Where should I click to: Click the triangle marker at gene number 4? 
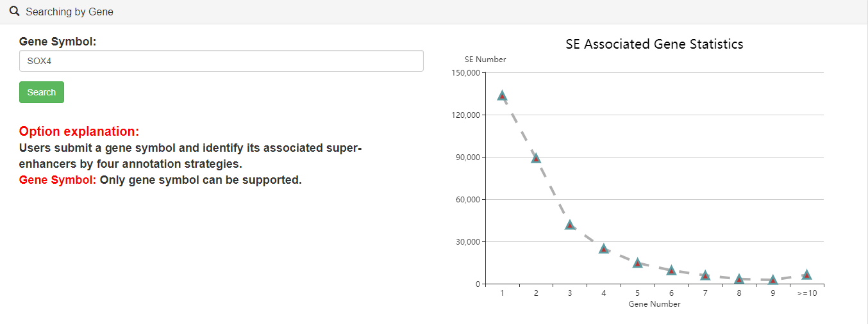(604, 248)
